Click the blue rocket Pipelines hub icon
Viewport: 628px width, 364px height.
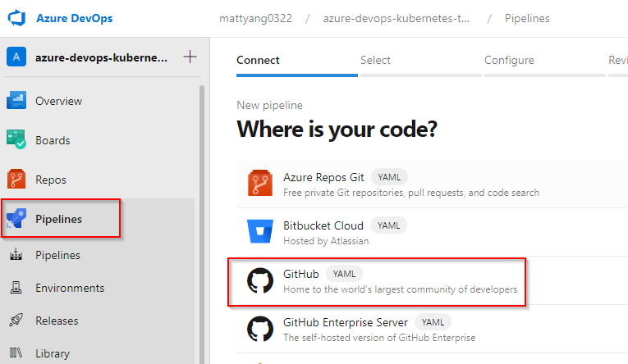click(16, 218)
